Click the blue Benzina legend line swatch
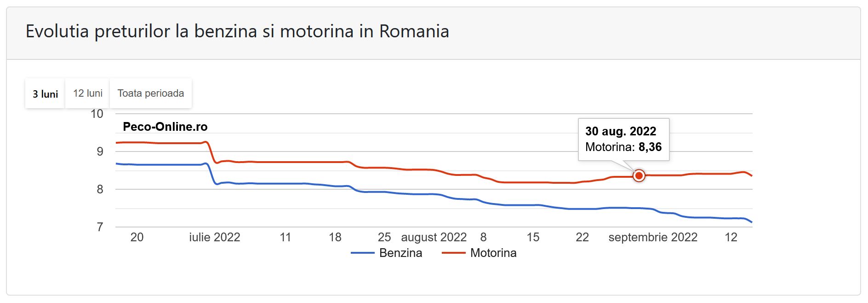The height and width of the screenshot is (303, 868). [363, 253]
